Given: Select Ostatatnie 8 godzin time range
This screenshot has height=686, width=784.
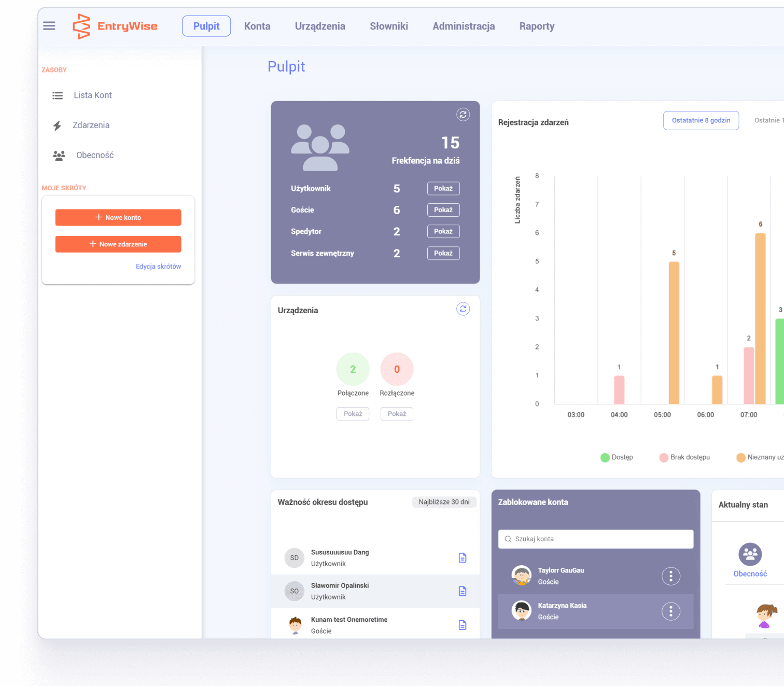Looking at the screenshot, I should 701,120.
